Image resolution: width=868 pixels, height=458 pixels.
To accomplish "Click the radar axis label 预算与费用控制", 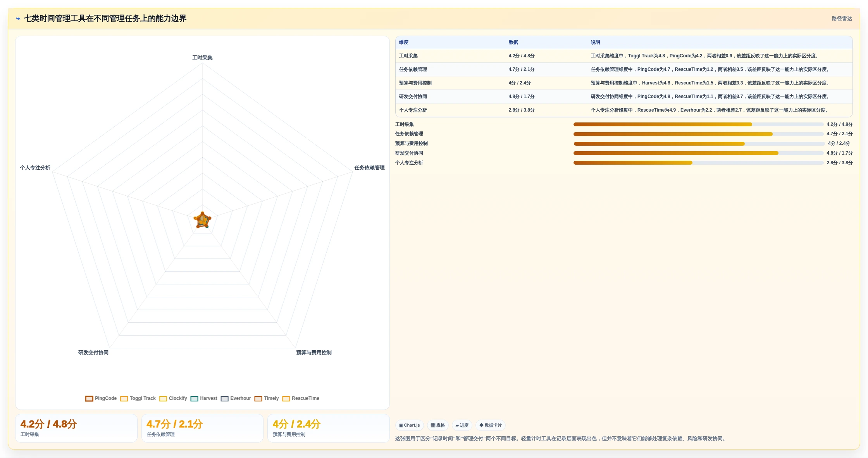I will (x=314, y=353).
